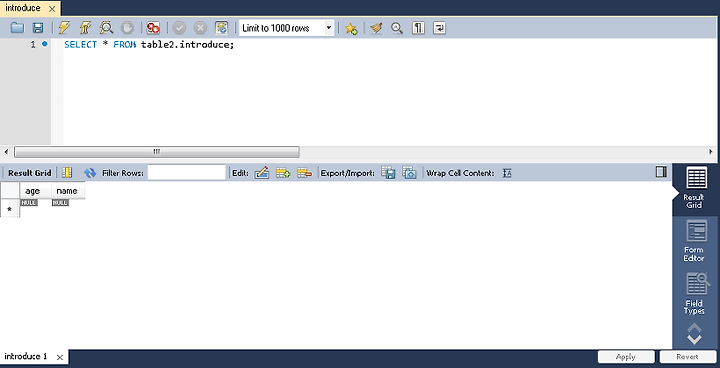The image size is (720, 368).
Task: Toggle result side panel visibility
Action: pos(661,172)
